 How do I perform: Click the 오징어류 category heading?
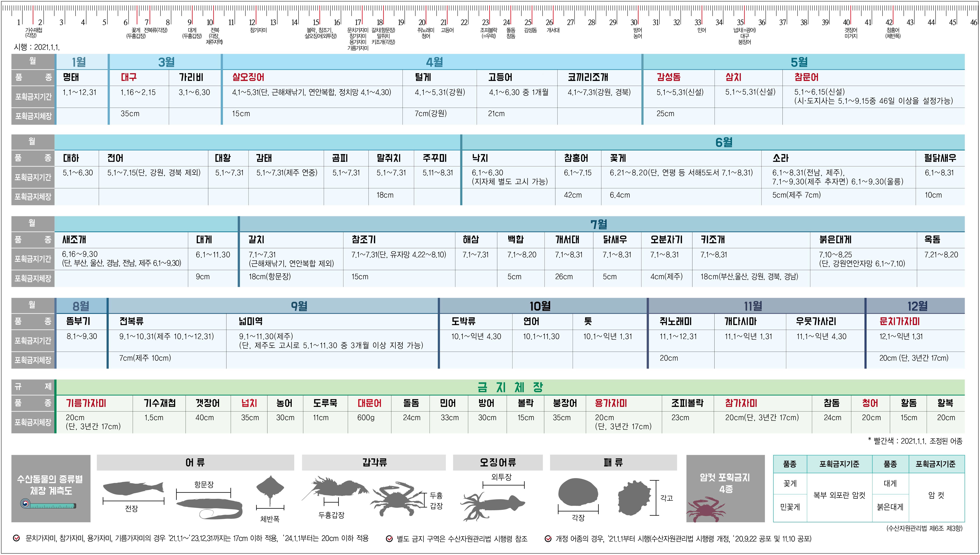[498, 463]
